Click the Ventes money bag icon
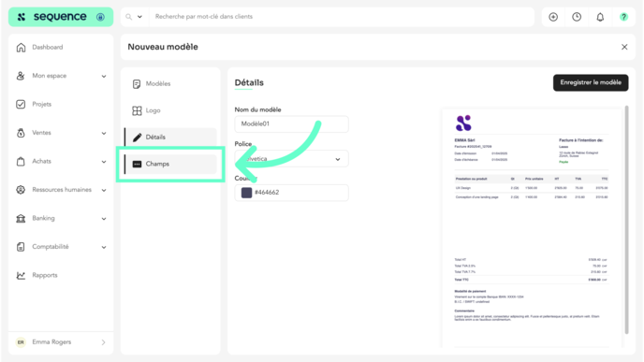Viewport: 644px width, 362px height. [21, 133]
